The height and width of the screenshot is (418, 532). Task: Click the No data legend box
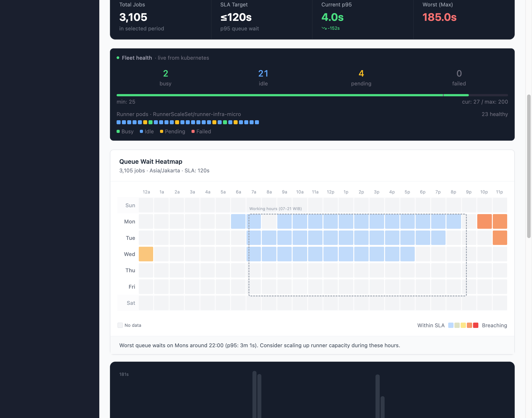click(x=120, y=325)
